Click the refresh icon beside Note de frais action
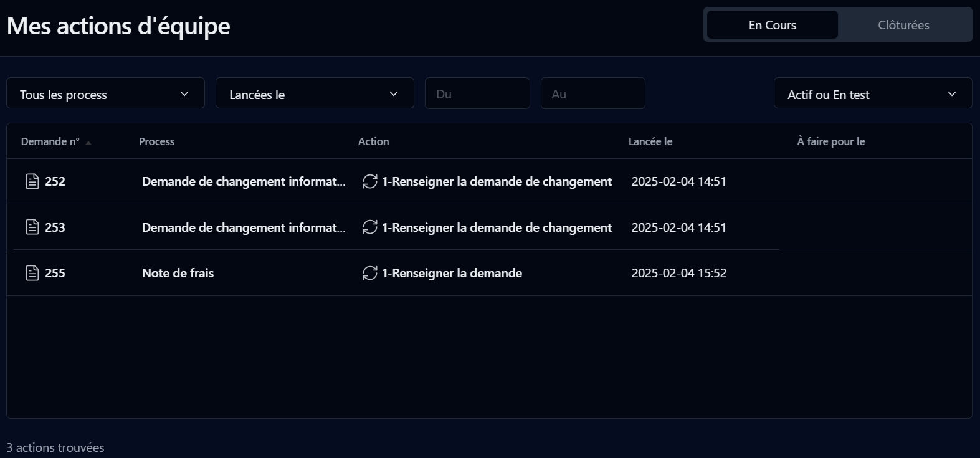The width and height of the screenshot is (980, 458). pos(370,273)
